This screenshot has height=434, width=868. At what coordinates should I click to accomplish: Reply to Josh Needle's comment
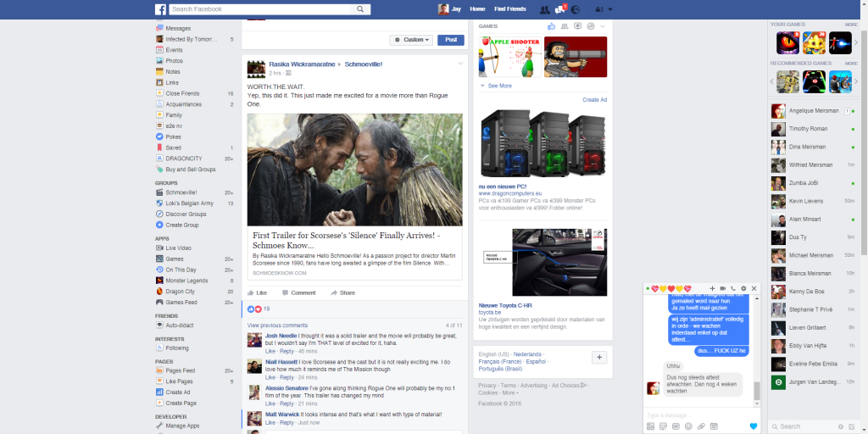(x=287, y=352)
